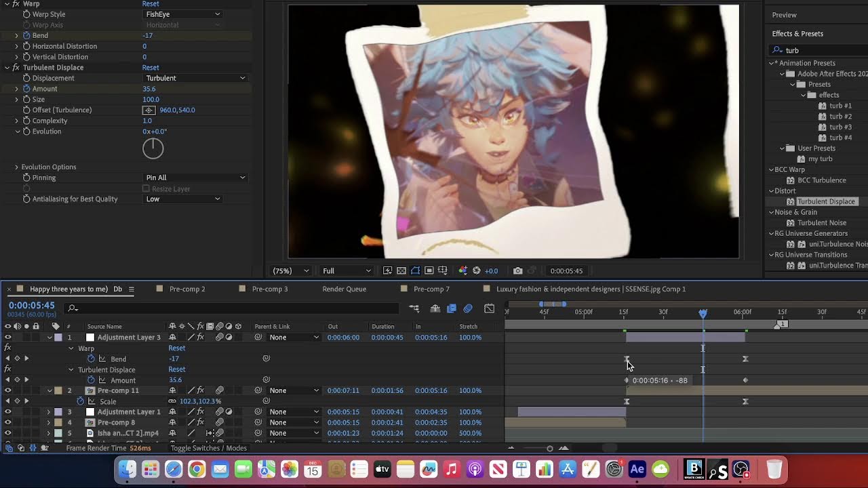
Task: Hide the Pre-comp 8 layer
Action: tap(7, 422)
